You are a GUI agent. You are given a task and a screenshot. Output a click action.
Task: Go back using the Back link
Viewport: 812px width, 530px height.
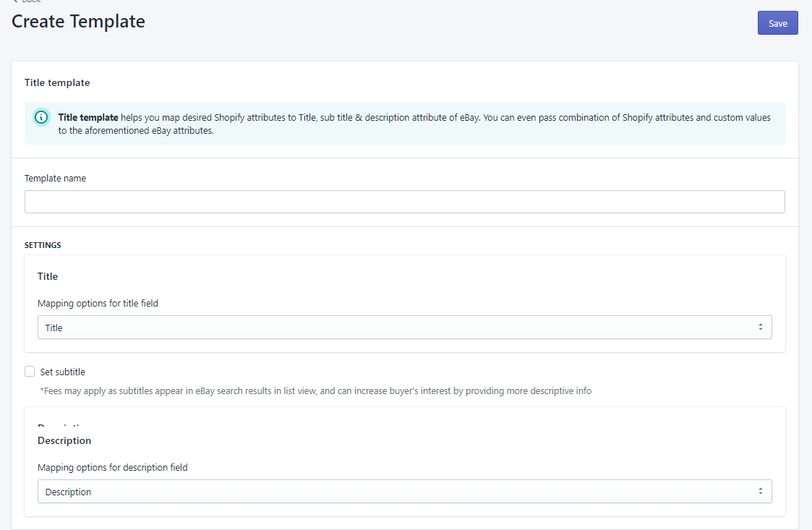coord(31,1)
